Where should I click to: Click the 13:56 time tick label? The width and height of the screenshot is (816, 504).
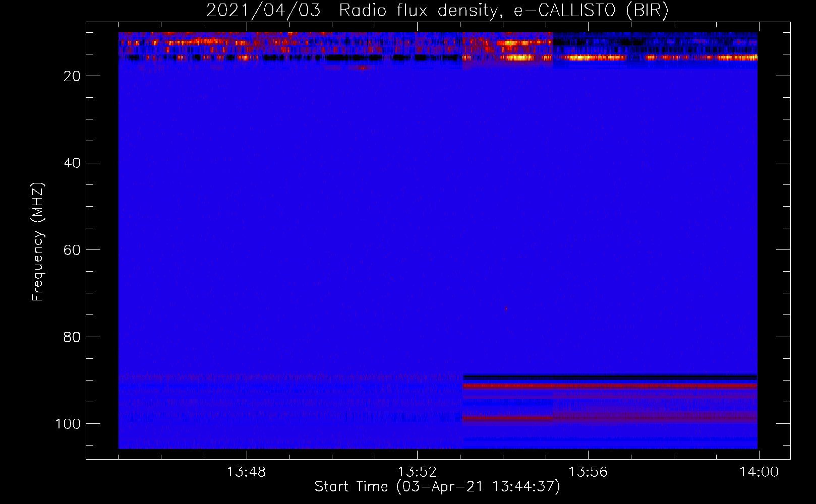pos(588,472)
